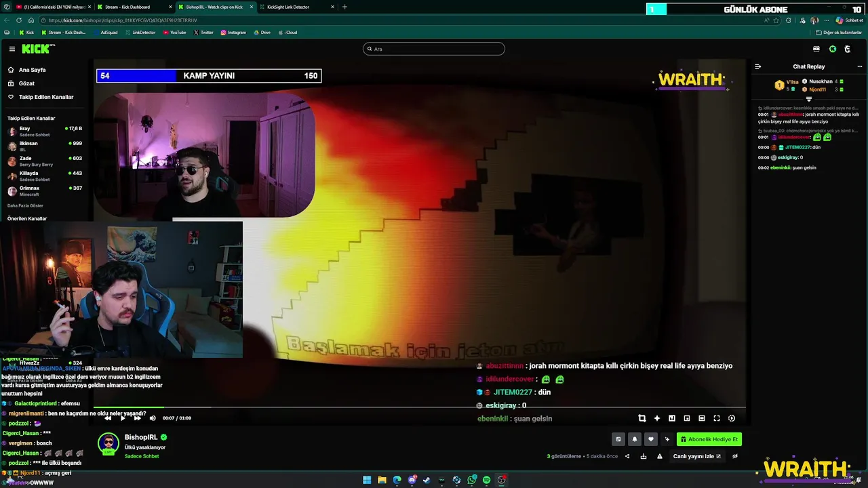Skip forward in the clip
The height and width of the screenshot is (488, 868).
pyautogui.click(x=137, y=418)
